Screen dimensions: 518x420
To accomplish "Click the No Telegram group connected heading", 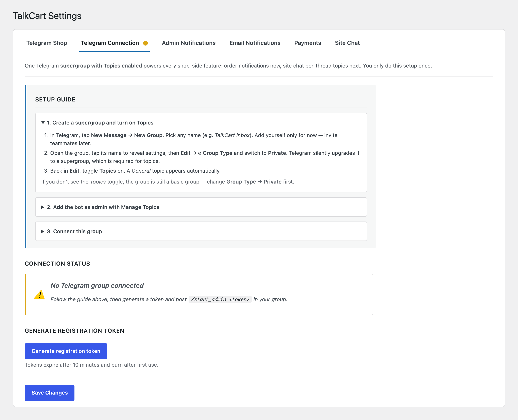I will pos(97,285).
